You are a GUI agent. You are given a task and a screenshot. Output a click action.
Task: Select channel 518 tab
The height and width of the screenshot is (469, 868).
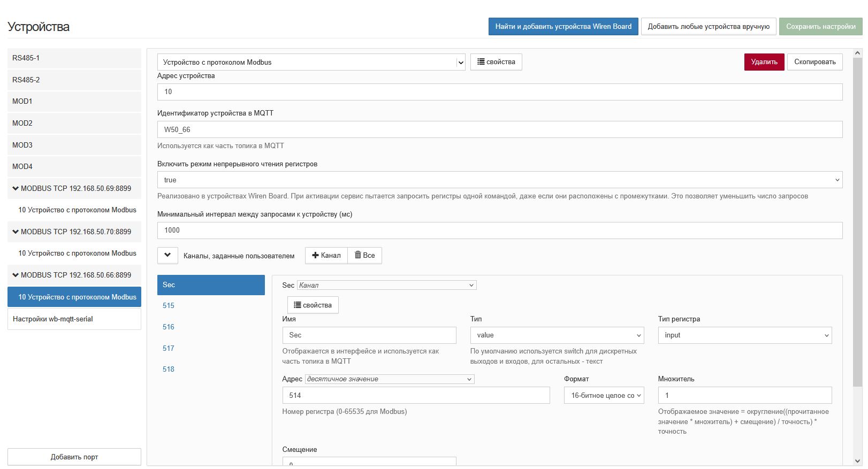click(169, 369)
